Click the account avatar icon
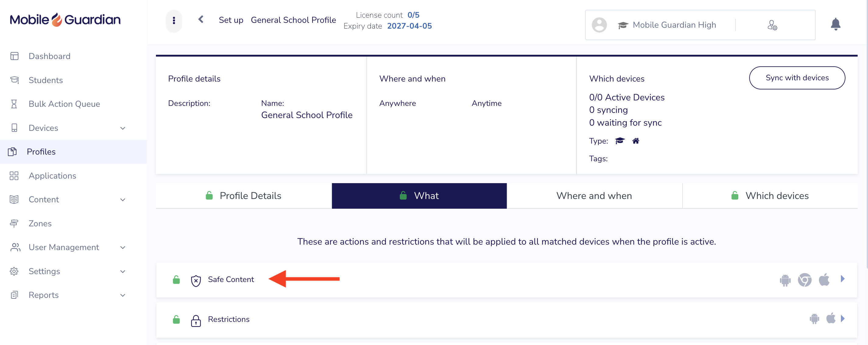Screen dimensions: 868x345 [599, 25]
